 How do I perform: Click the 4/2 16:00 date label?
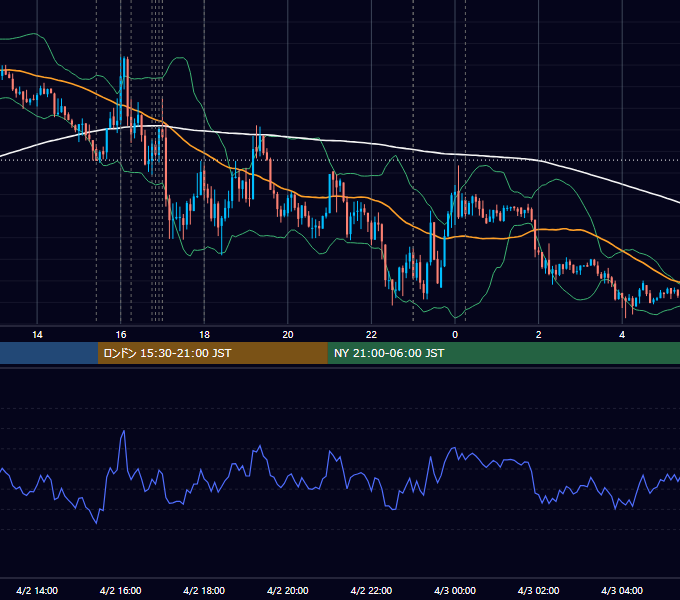121,591
